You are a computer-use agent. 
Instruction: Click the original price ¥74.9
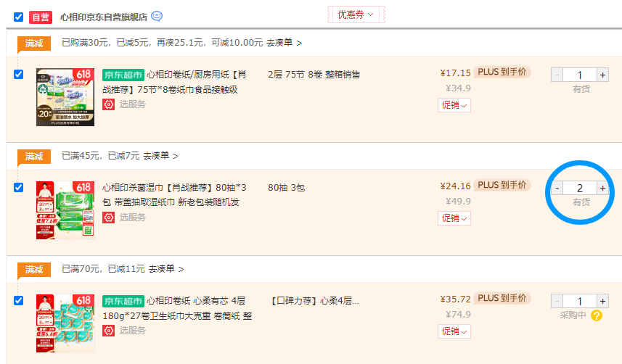[x=458, y=315]
